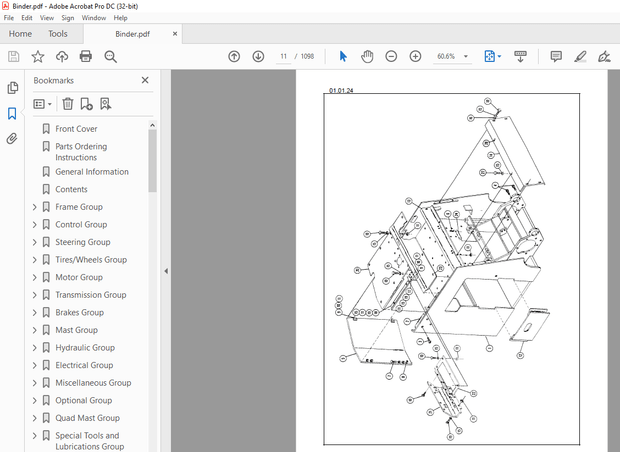Open the Sign document pen icon
This screenshot has height=452, width=620.
tap(604, 57)
